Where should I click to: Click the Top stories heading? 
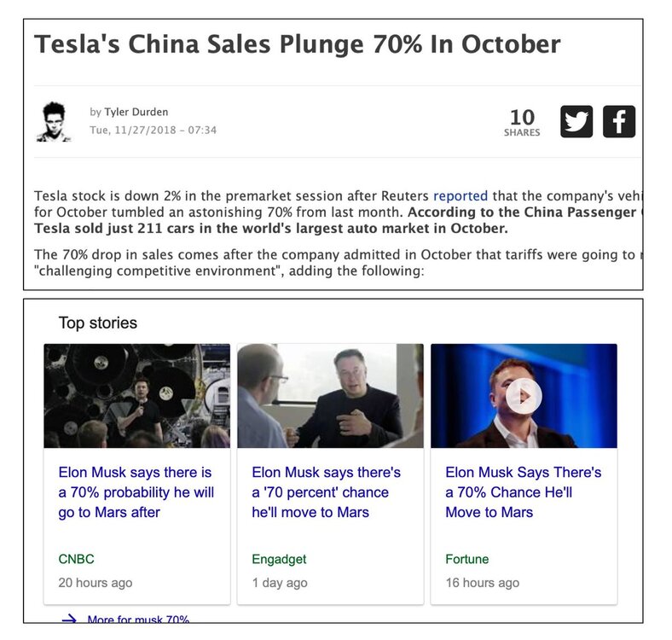point(97,323)
